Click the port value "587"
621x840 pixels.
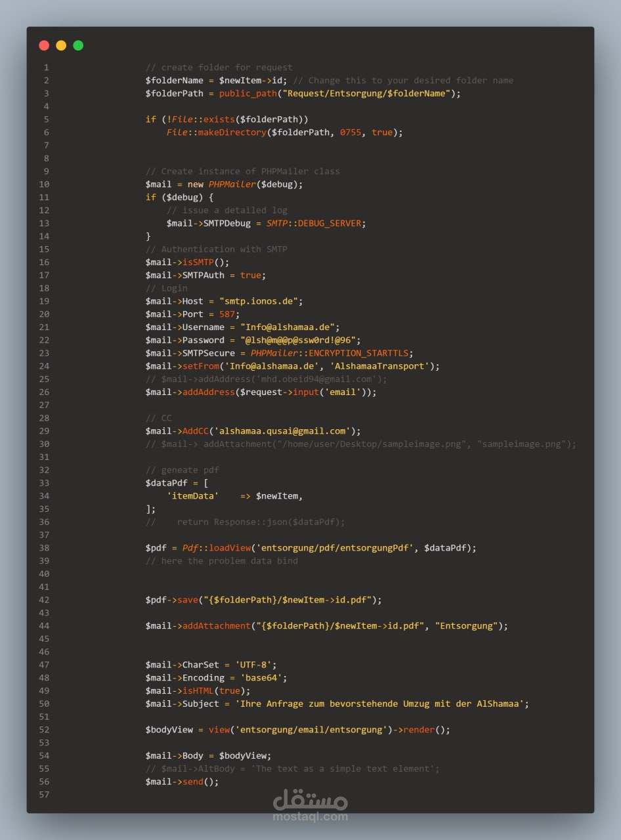(227, 314)
